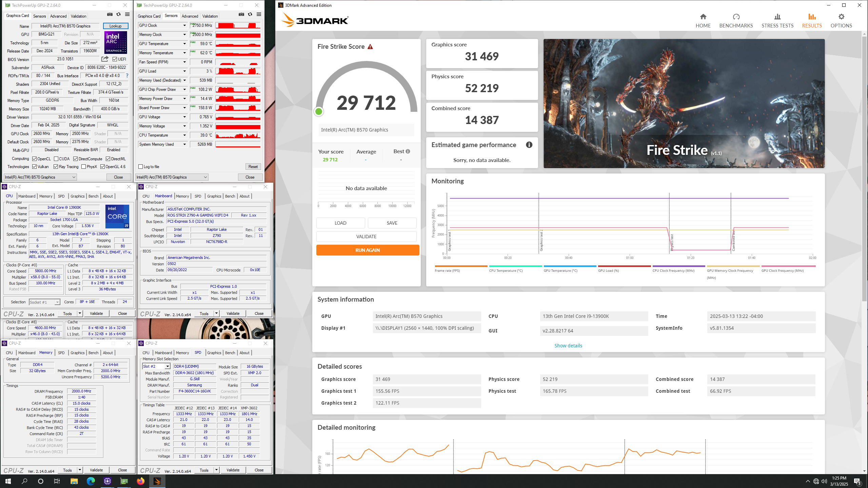
Task: Open taskbar Search
Action: pyautogui.click(x=24, y=481)
